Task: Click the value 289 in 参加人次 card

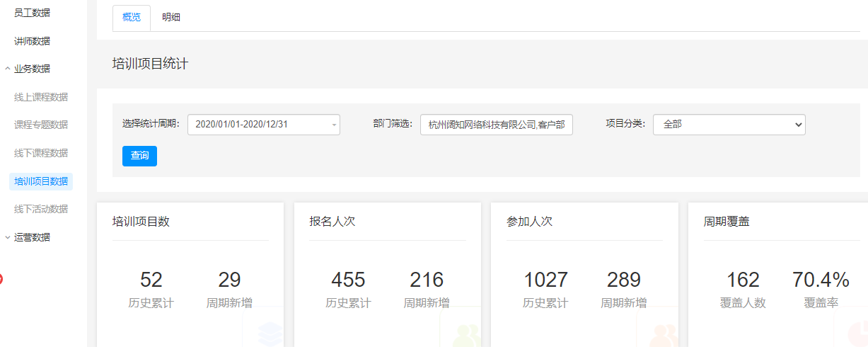Action: [624, 280]
